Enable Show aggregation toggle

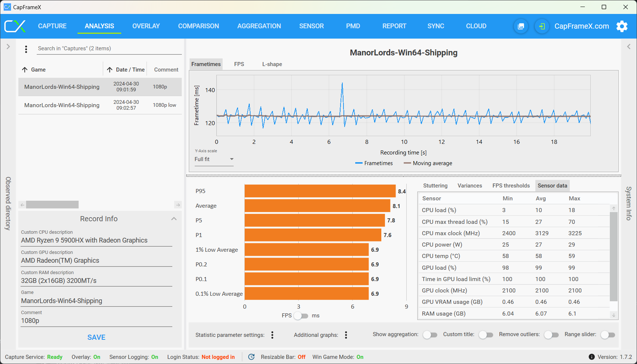click(x=430, y=335)
